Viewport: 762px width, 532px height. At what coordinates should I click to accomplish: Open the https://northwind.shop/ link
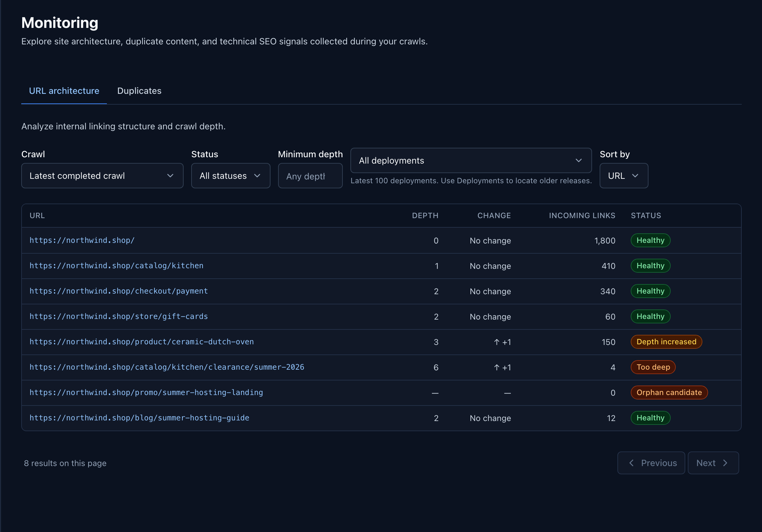point(82,240)
